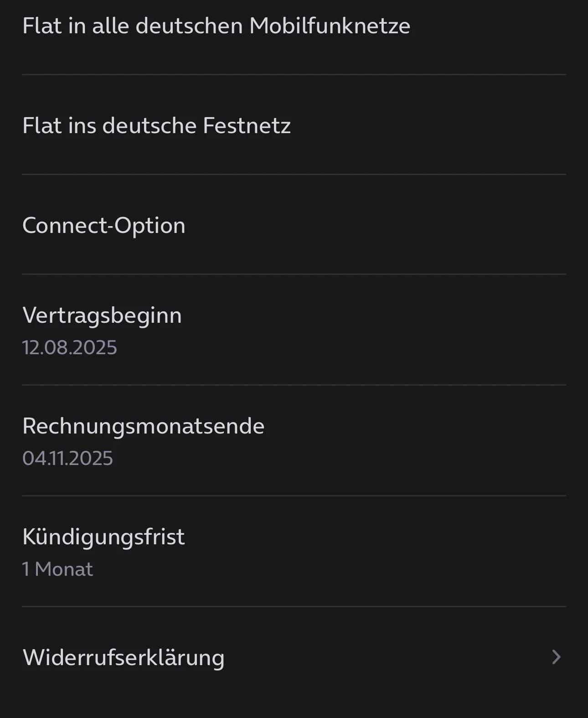Tap the 1 Monat notice period value
This screenshot has width=588, height=718.
[57, 569]
